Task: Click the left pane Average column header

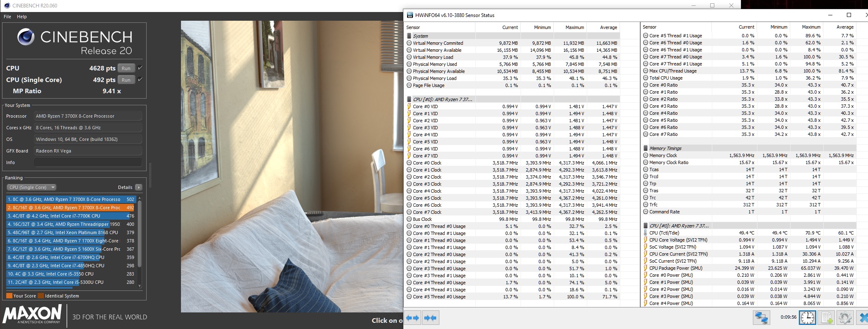Action: (608, 27)
